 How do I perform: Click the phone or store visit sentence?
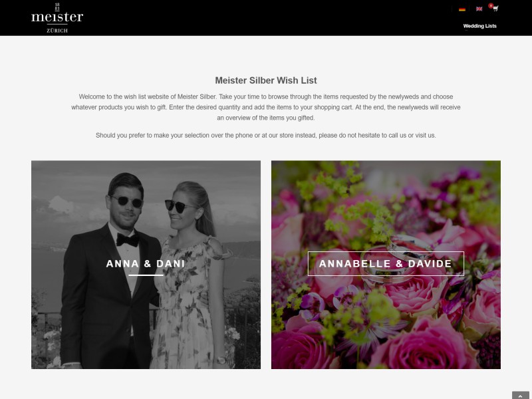pos(266,136)
